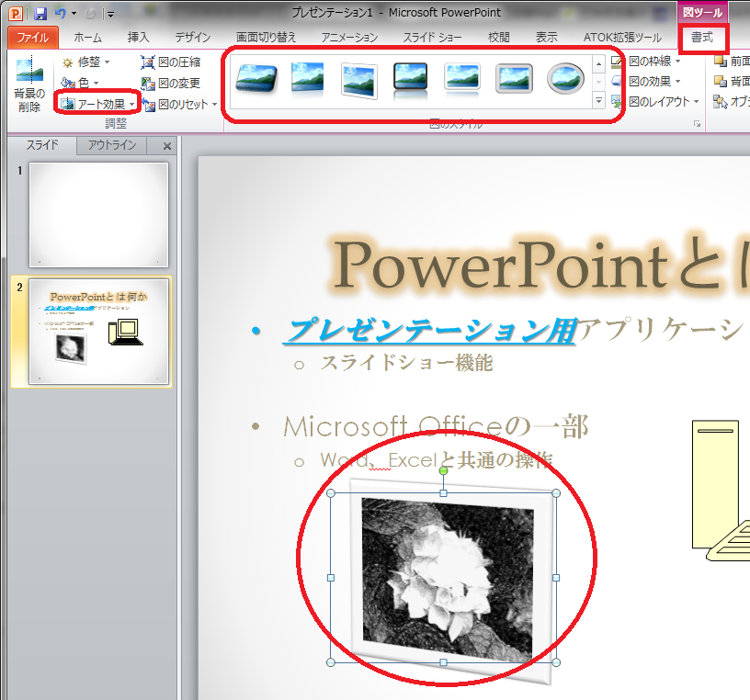
Task: Open the Undo history dropdown arrow
Action: 74,14
